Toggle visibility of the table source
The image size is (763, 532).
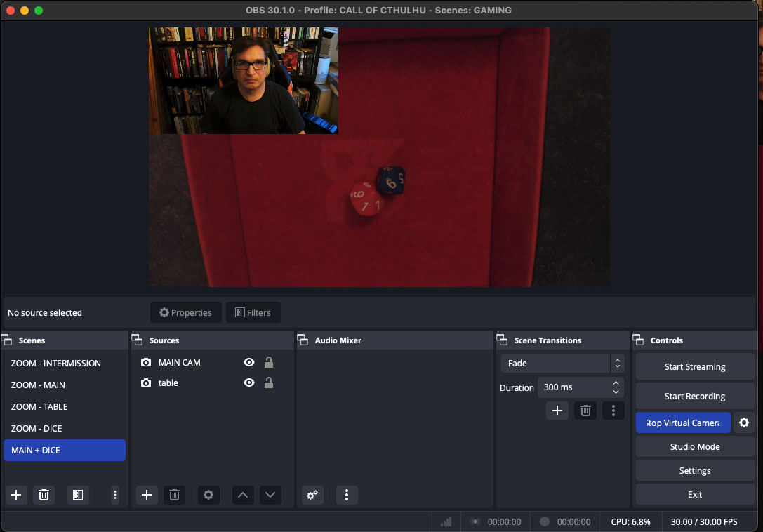[x=248, y=383]
